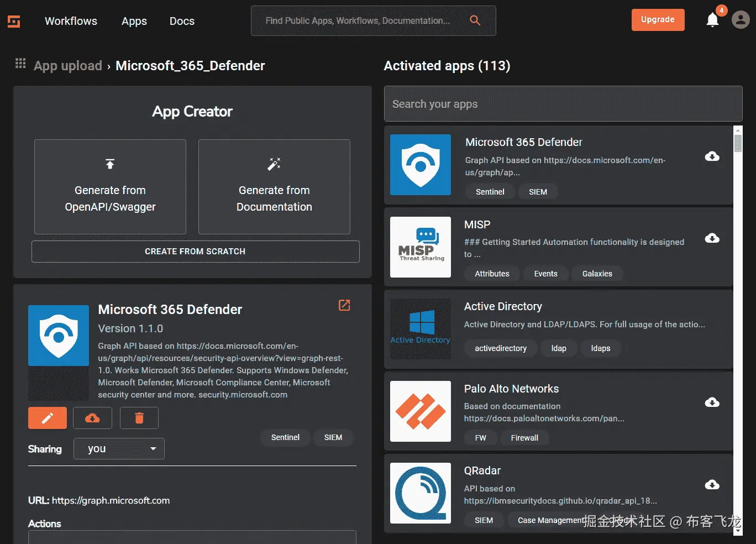Viewport: 756px width, 544px height.
Task: Select Generate from Documentation
Action: pos(274,187)
